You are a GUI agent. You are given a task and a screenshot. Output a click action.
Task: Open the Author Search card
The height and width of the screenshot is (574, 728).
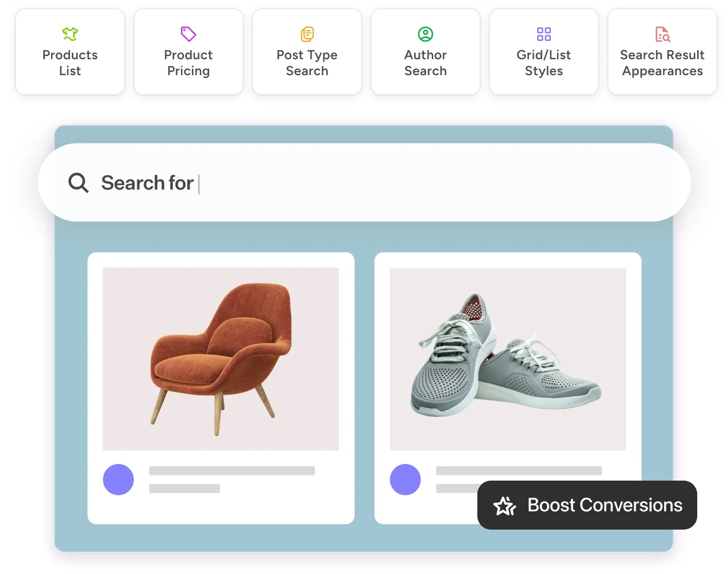425,51
